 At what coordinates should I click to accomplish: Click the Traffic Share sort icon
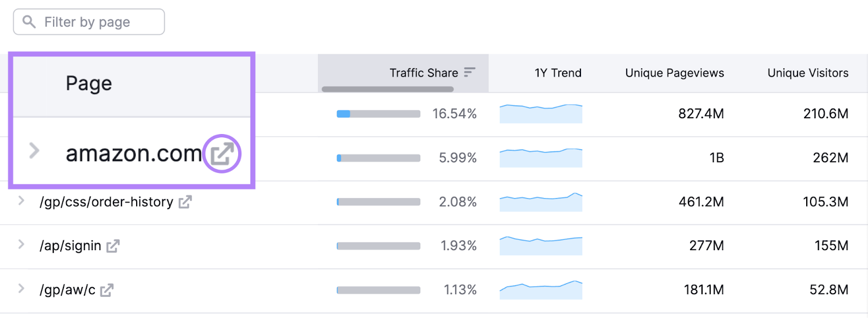click(470, 72)
